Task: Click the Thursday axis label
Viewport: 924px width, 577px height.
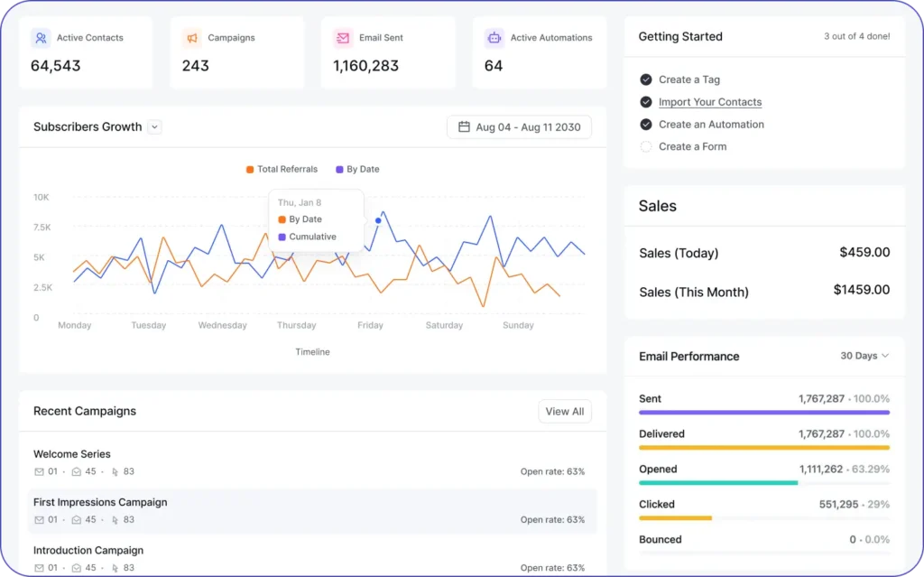Action: click(x=296, y=325)
